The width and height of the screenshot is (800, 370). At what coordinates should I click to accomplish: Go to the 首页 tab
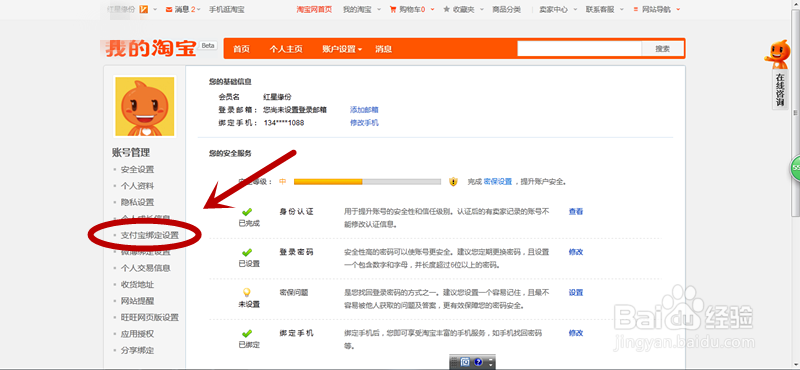241,49
